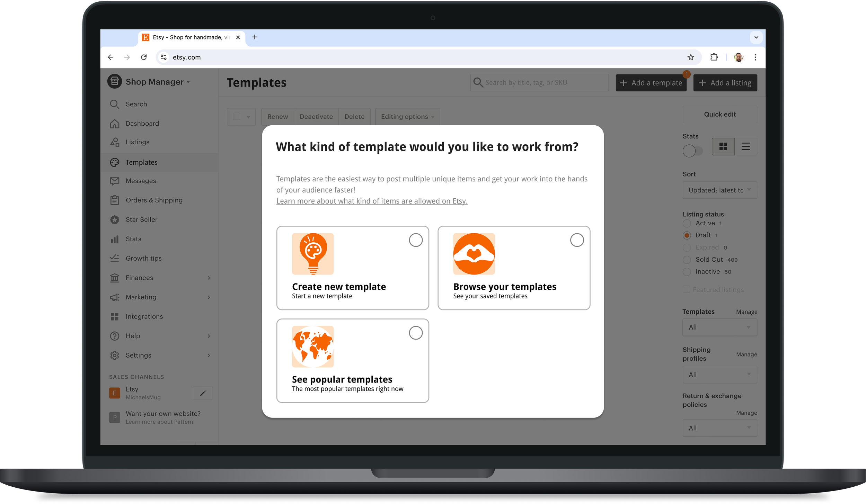
Task: Reload the page with refresh icon
Action: coord(144,57)
